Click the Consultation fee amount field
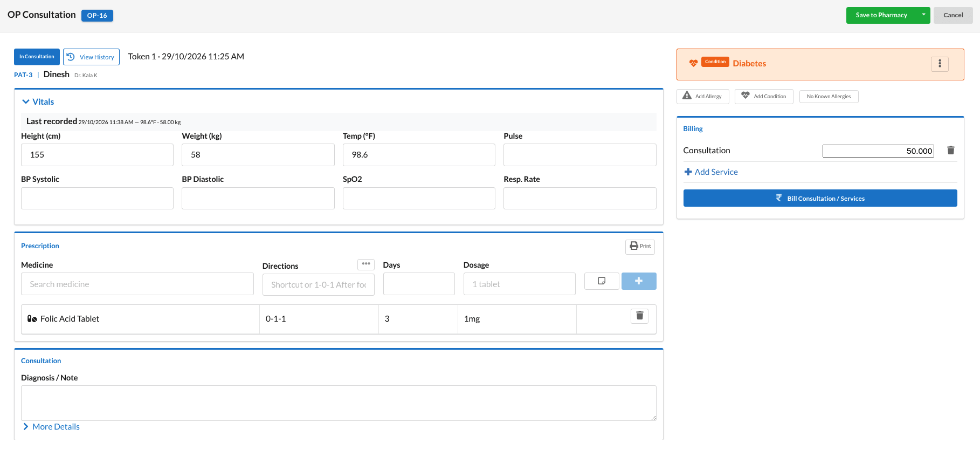Viewport: 980px width, 456px height. point(878,151)
